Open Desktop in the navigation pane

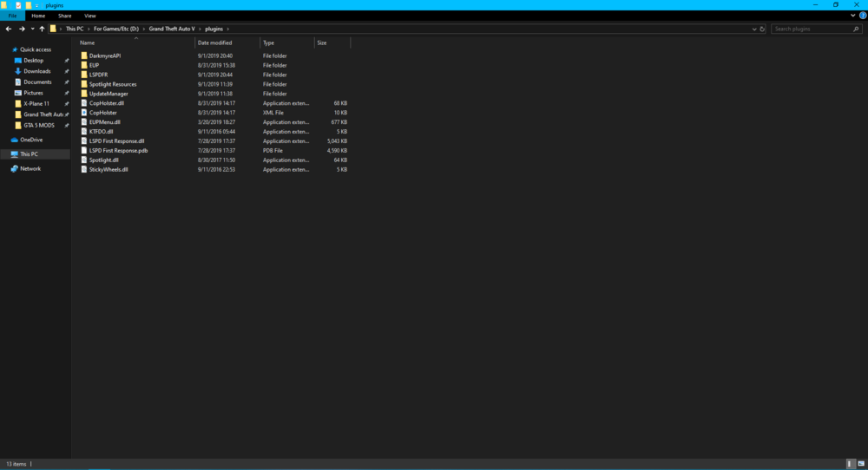pyautogui.click(x=33, y=61)
